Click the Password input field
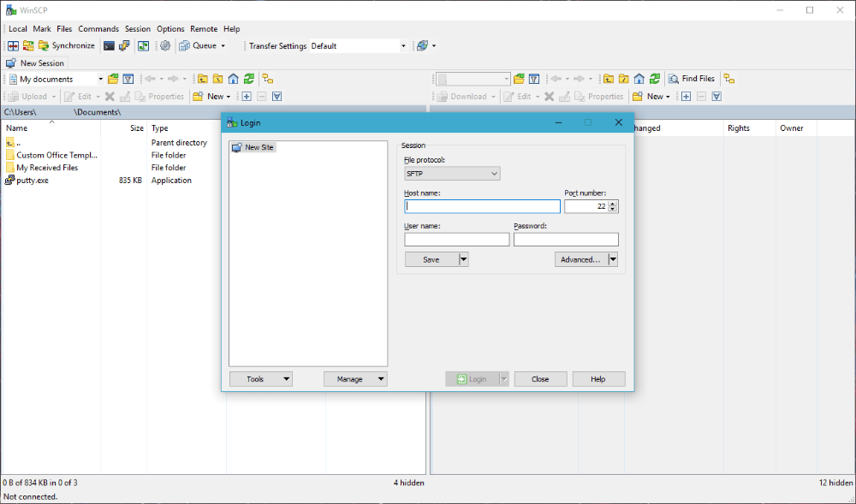856x504 pixels. click(566, 239)
